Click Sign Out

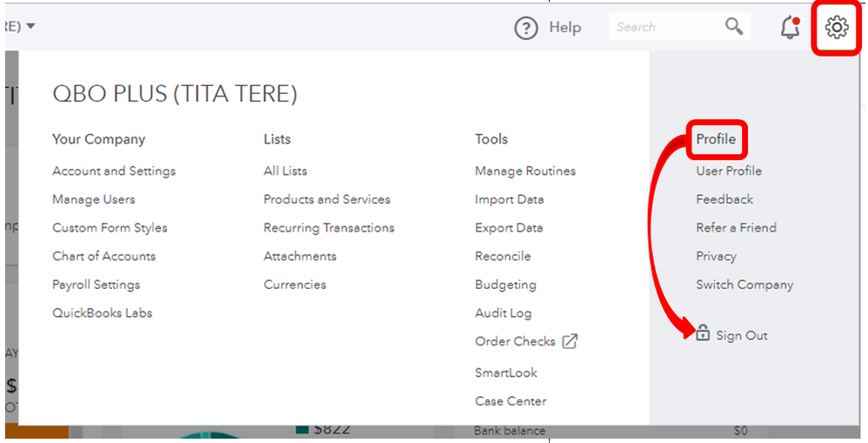(742, 336)
